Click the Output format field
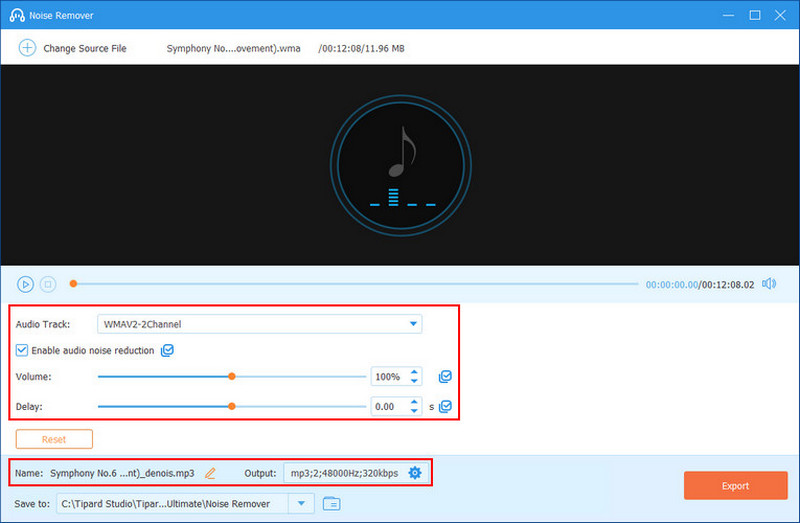Image resolution: width=800 pixels, height=523 pixels. click(x=345, y=473)
